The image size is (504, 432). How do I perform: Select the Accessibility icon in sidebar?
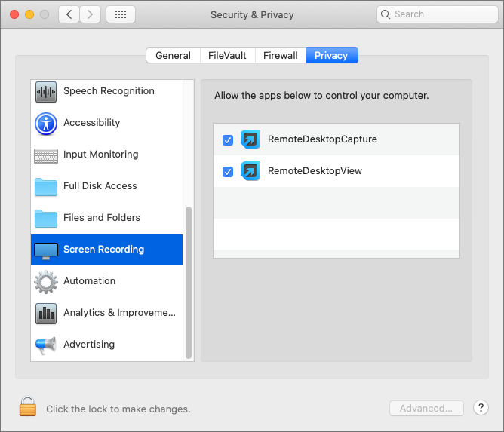click(46, 123)
